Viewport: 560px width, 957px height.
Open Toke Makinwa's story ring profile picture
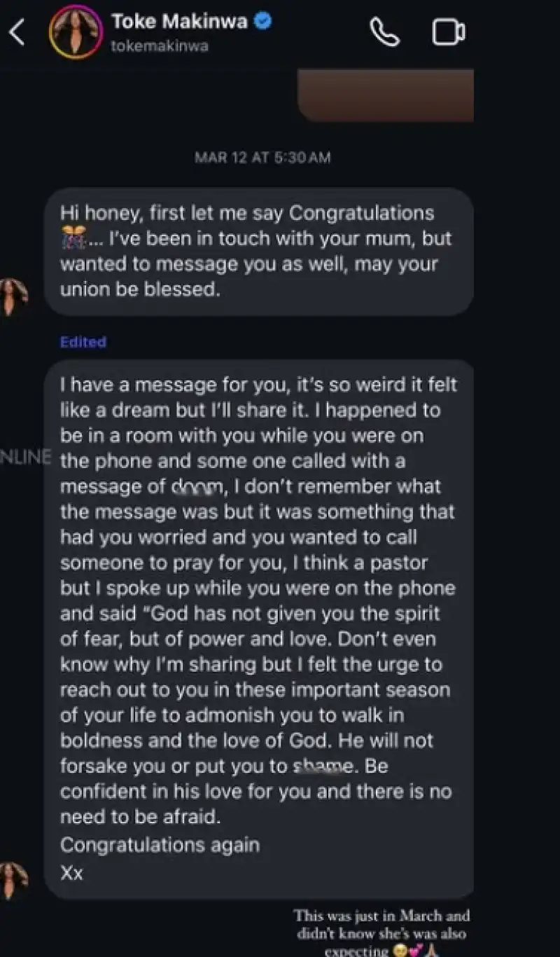coord(75,32)
